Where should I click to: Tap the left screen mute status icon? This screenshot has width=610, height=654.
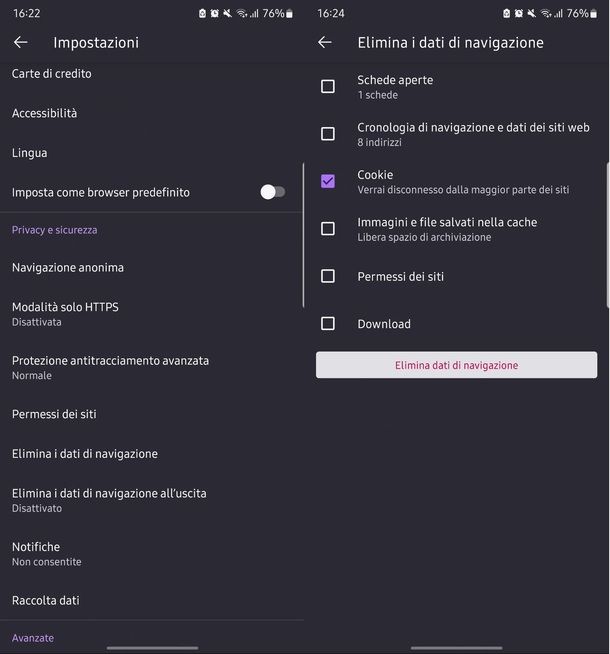(x=227, y=14)
